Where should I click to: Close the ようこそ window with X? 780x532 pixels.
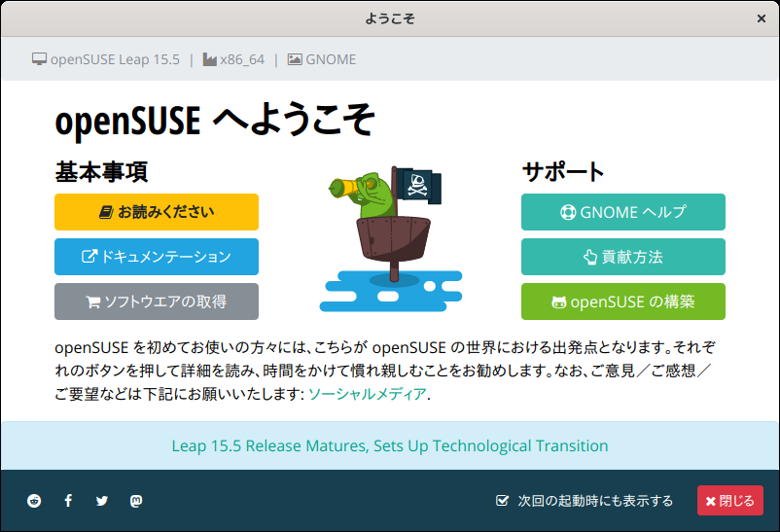coord(762,18)
